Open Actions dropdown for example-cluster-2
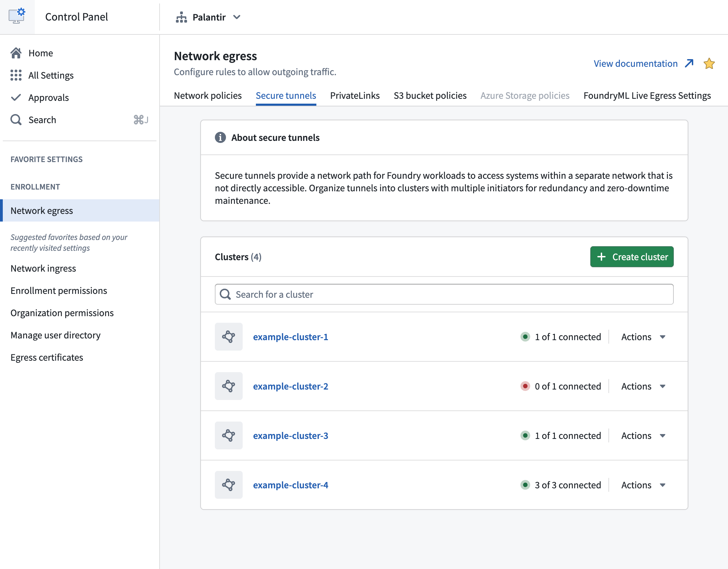Image resolution: width=728 pixels, height=569 pixels. [x=644, y=386]
